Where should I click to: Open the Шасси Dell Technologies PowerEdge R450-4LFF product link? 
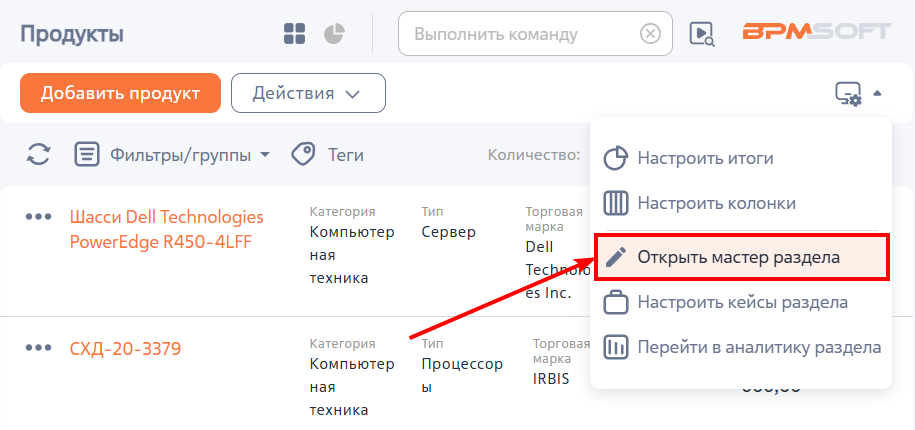166,229
